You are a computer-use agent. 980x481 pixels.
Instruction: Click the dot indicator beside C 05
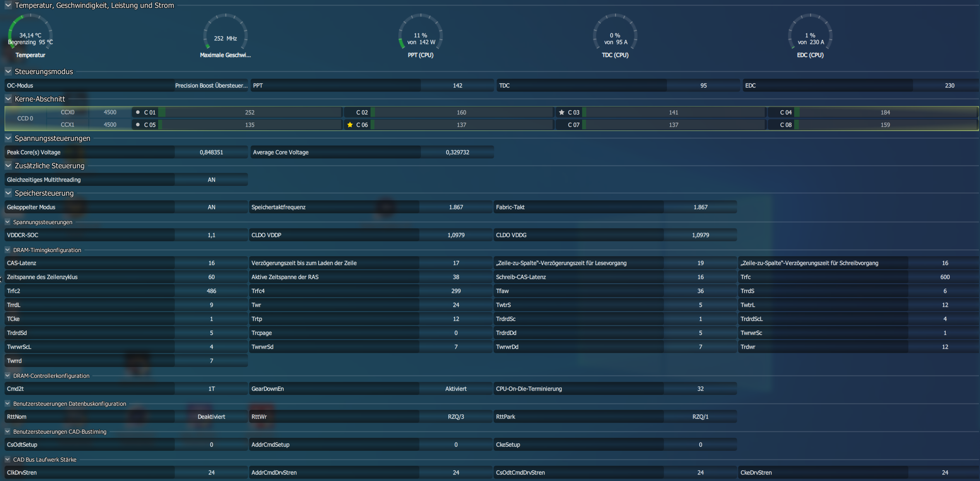[138, 125]
